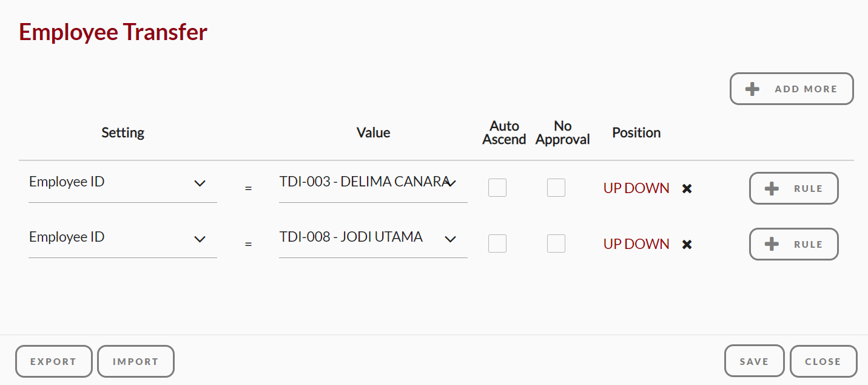Open the first Employee ID Setting dropdown
Screen dimensions: 868x385
(x=200, y=183)
